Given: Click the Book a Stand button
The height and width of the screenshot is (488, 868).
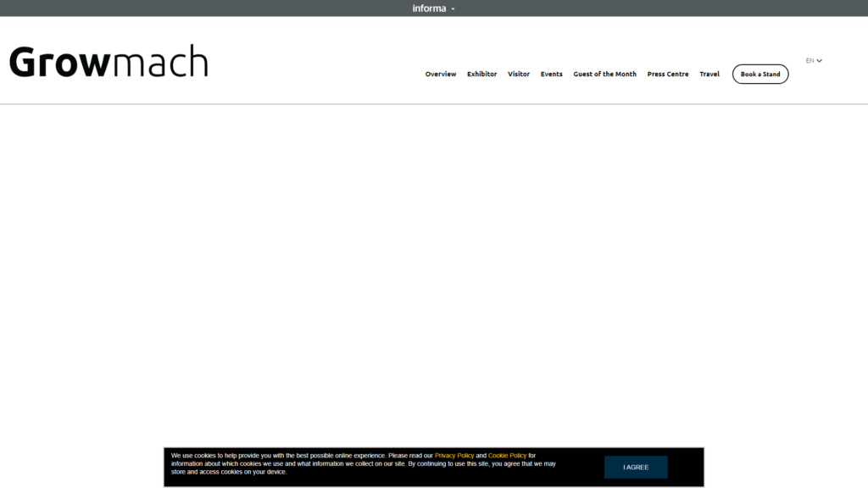Looking at the screenshot, I should pyautogui.click(x=760, y=75).
